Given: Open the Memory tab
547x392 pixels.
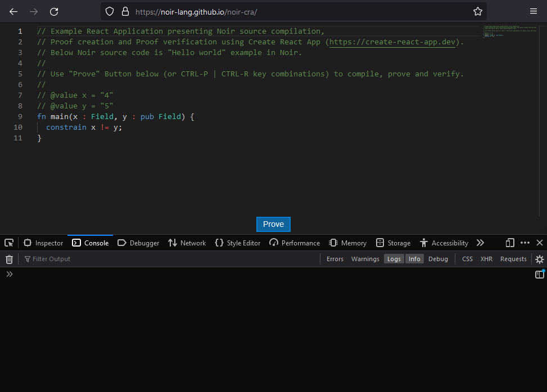Looking at the screenshot, I should point(348,243).
